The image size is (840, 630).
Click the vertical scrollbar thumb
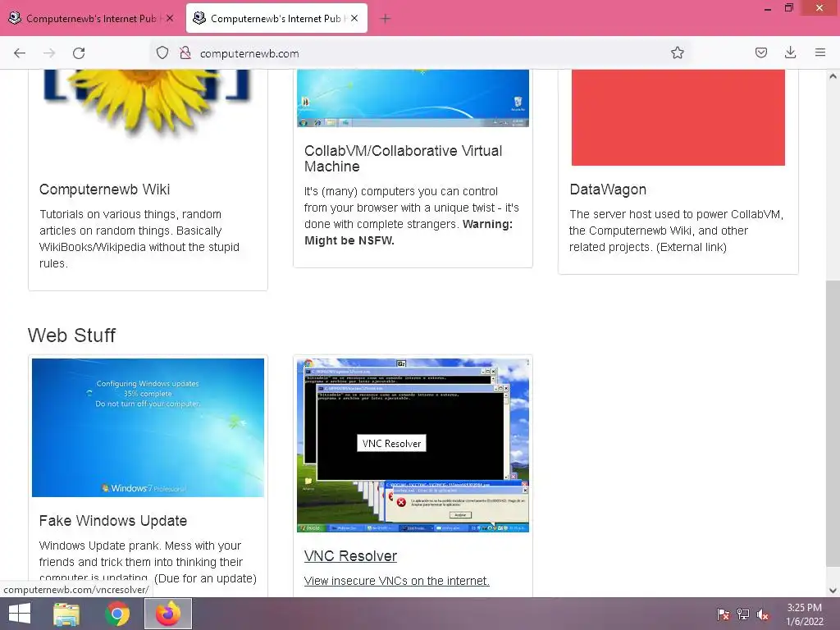[833, 422]
